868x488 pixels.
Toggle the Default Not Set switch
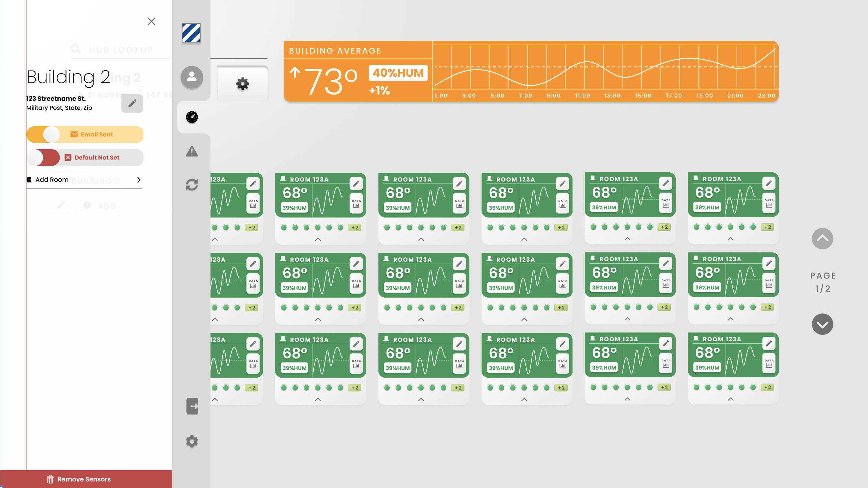click(x=44, y=158)
